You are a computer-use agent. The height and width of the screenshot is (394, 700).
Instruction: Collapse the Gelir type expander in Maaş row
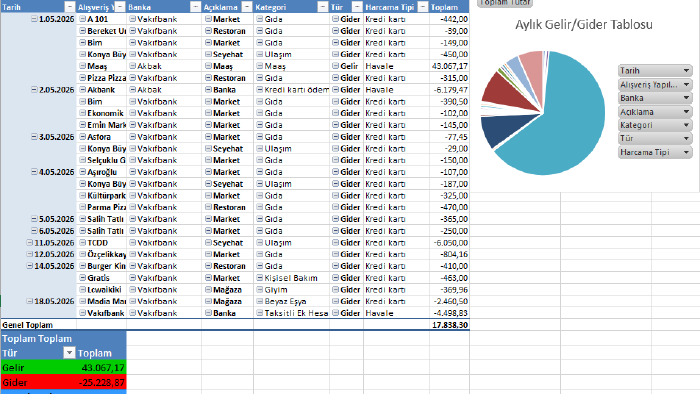(335, 66)
